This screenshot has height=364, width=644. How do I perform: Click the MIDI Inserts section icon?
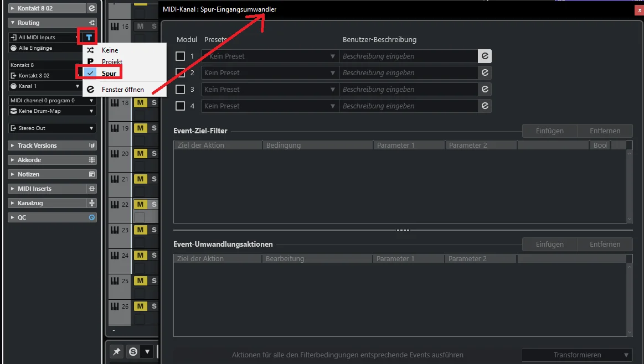click(x=92, y=189)
